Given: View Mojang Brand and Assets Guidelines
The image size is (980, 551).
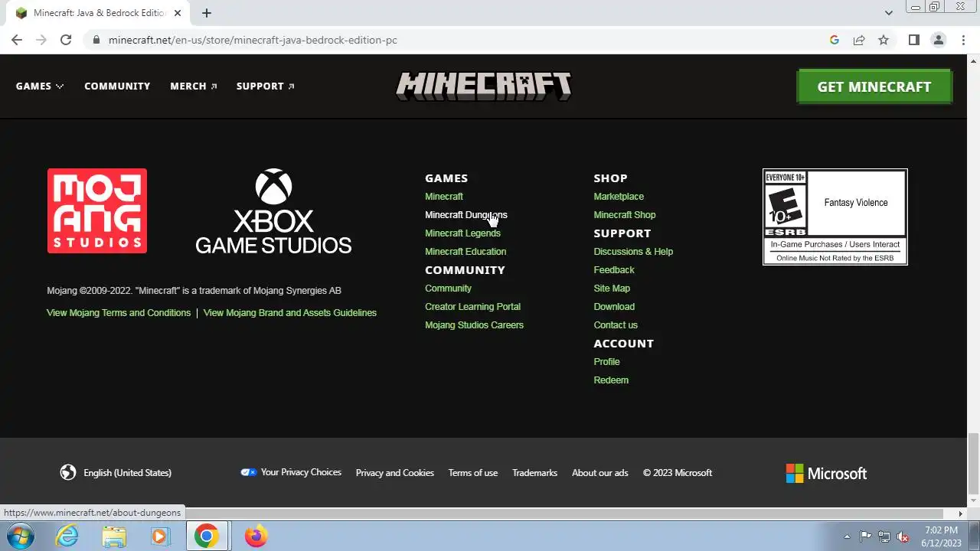Looking at the screenshot, I should coord(290,313).
